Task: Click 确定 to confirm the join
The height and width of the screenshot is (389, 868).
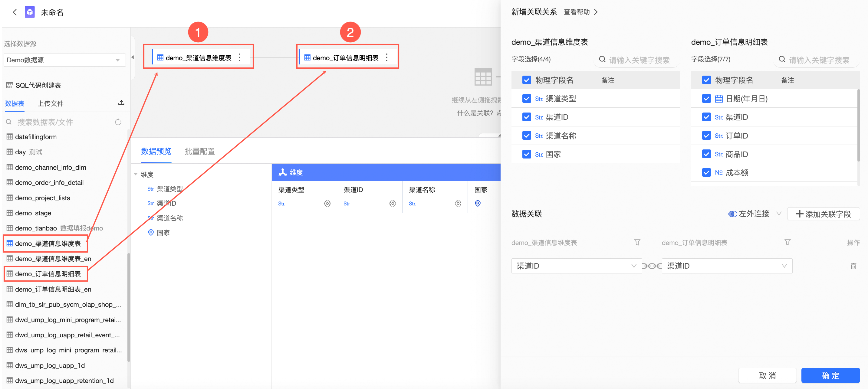Action: [x=830, y=375]
